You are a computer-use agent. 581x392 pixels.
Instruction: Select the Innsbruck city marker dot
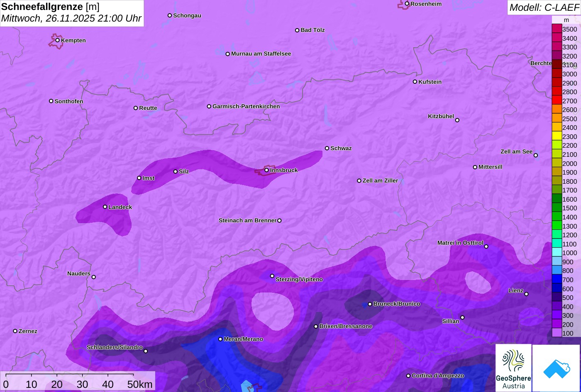click(266, 170)
